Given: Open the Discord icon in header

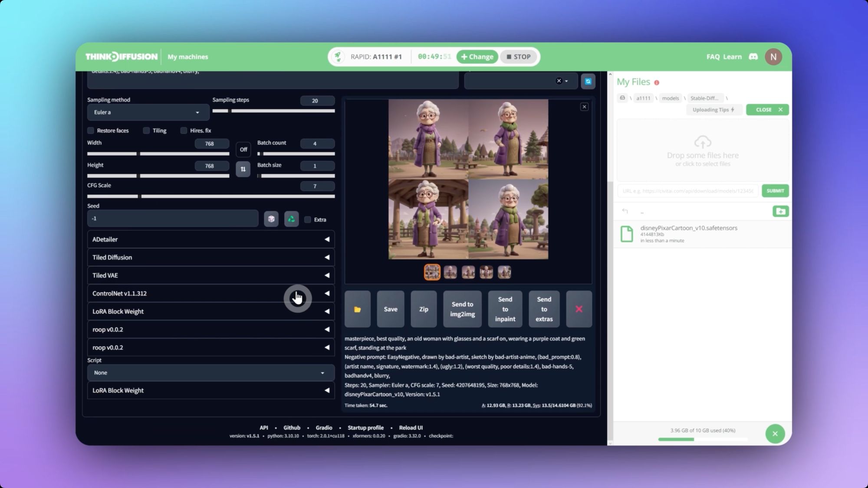Looking at the screenshot, I should [x=753, y=57].
